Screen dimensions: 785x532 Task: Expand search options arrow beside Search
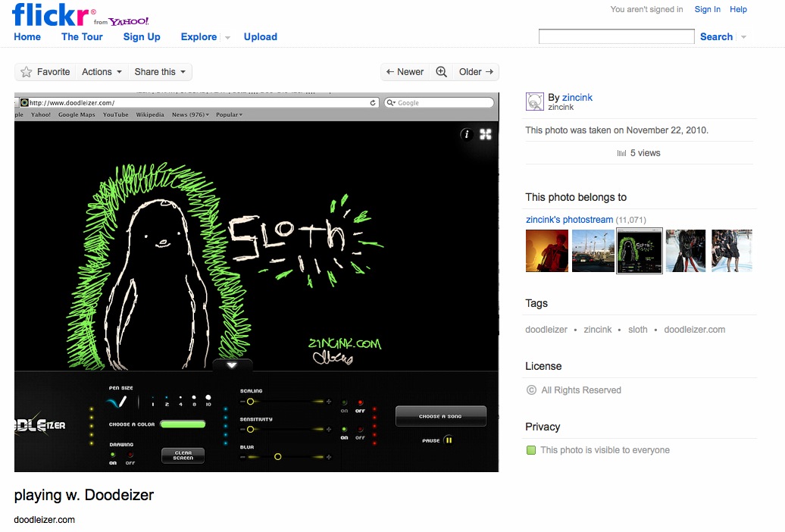743,37
